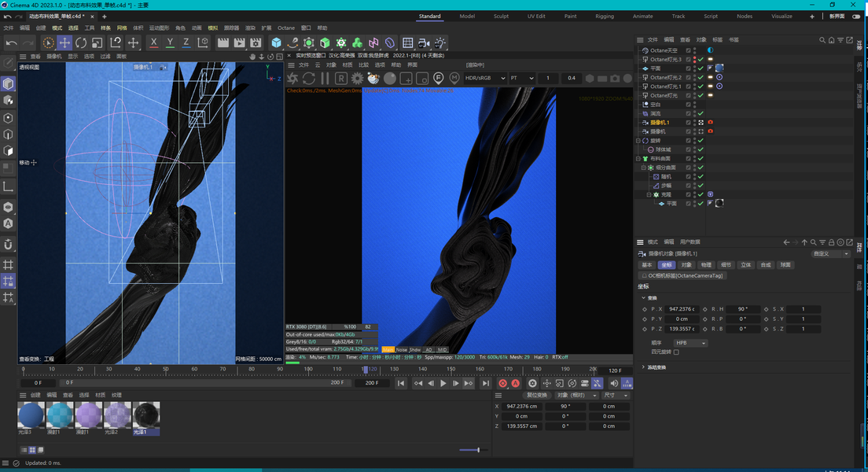
Task: Toggle visibility dots for 空白 object
Action: [695, 104]
